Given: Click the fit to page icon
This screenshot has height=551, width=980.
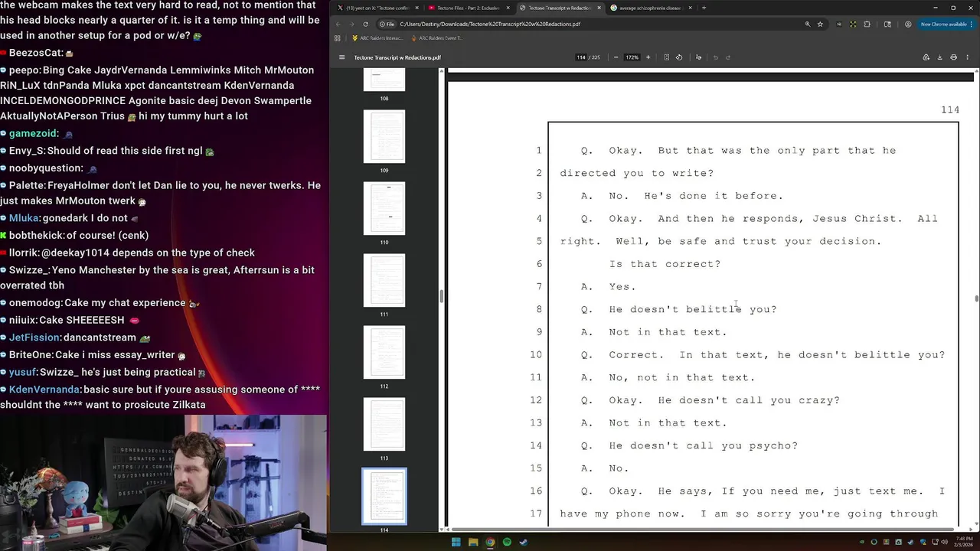Looking at the screenshot, I should click(x=667, y=57).
